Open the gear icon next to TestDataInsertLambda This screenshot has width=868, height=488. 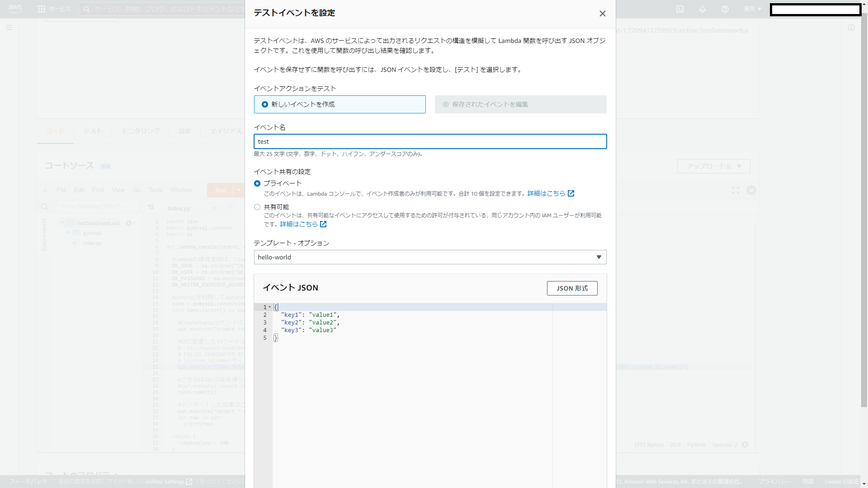point(129,223)
